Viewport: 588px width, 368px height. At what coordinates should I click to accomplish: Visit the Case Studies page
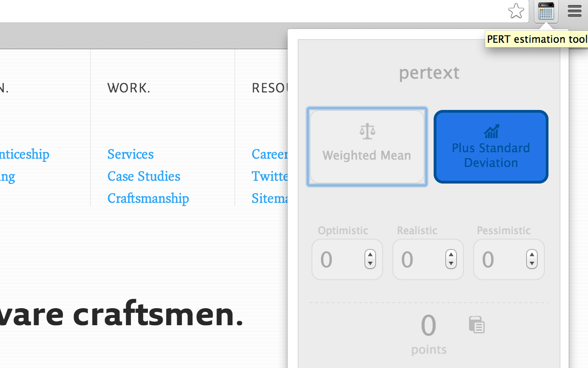[143, 176]
